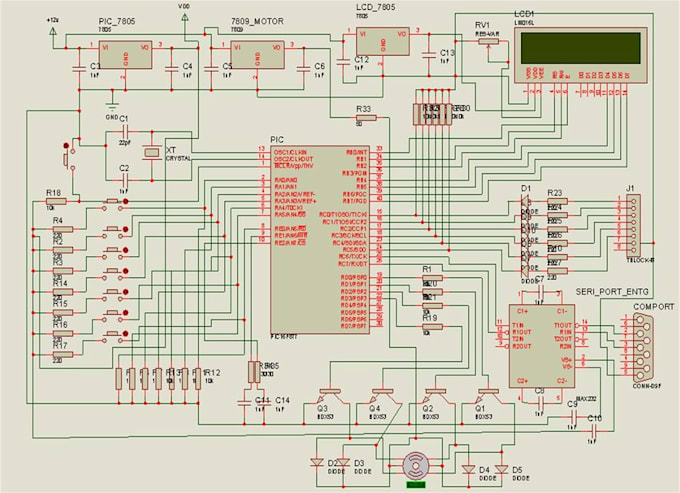Image resolution: width=680 pixels, height=493 pixels.
Task: Select the D1 LED symbol
Action: pos(526,201)
